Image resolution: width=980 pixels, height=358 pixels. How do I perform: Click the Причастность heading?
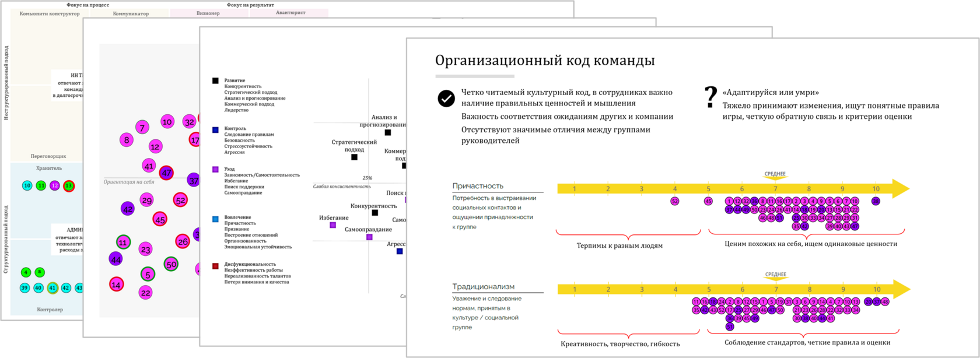478,186
